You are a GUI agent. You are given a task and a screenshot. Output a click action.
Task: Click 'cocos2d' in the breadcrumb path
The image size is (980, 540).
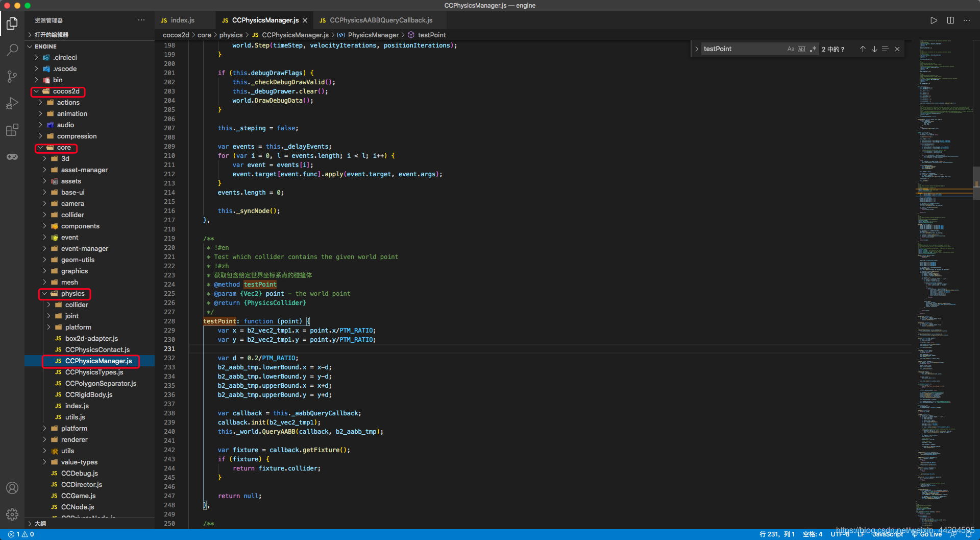click(176, 35)
